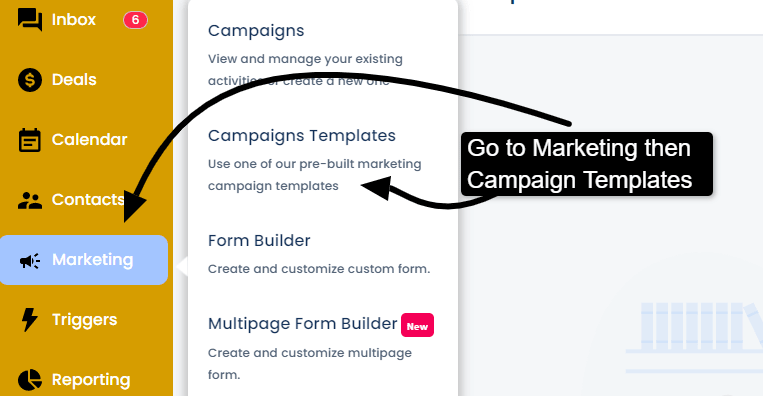Screen dimensions: 763x396
Task: Click the highlighted Marketing label
Action: pyautogui.click(x=92, y=260)
